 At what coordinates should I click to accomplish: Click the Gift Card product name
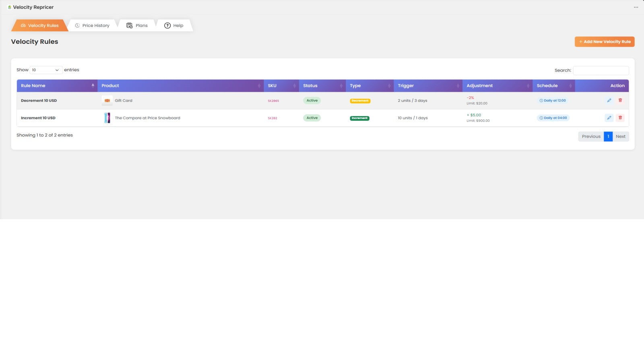point(124,101)
